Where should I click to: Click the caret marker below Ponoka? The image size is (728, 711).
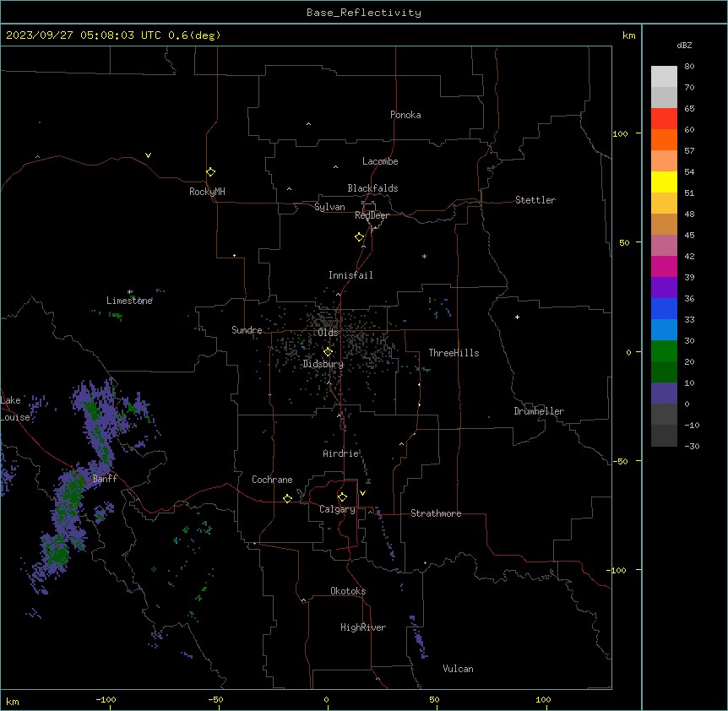[309, 124]
